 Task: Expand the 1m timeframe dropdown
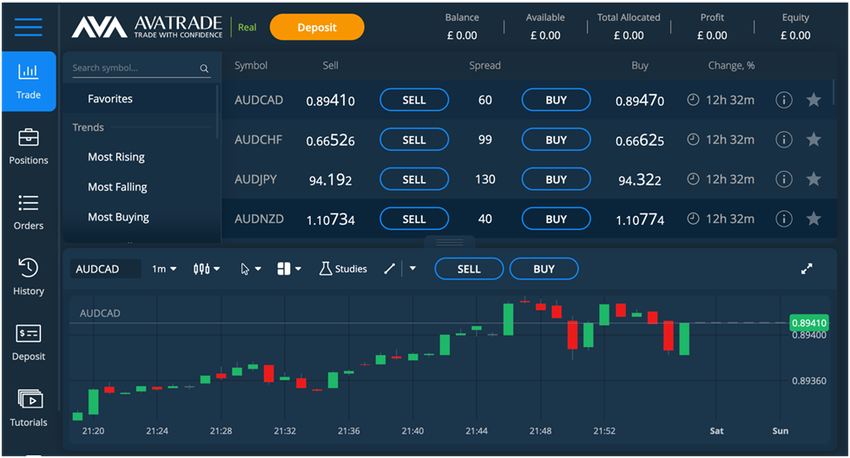click(x=164, y=269)
